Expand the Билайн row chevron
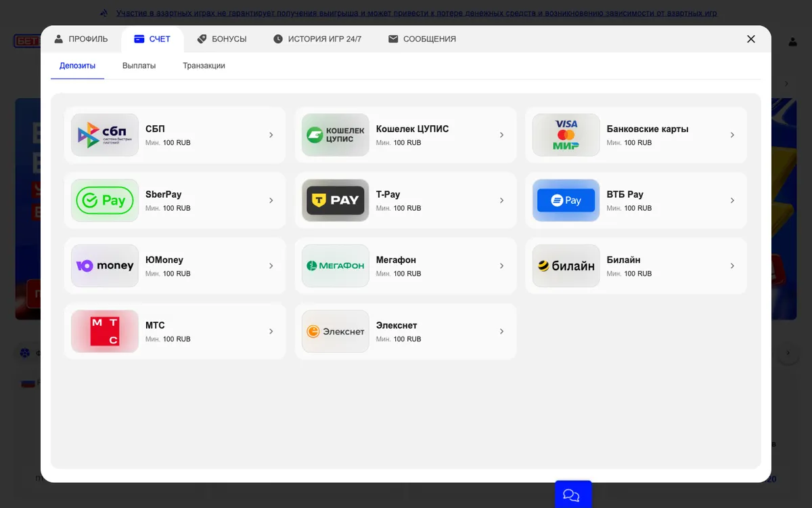Viewport: 812px width, 508px height. point(733,266)
